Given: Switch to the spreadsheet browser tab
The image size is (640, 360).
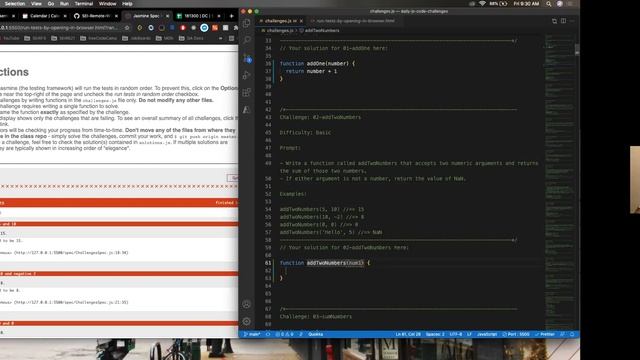Looking at the screenshot, I should [198, 16].
